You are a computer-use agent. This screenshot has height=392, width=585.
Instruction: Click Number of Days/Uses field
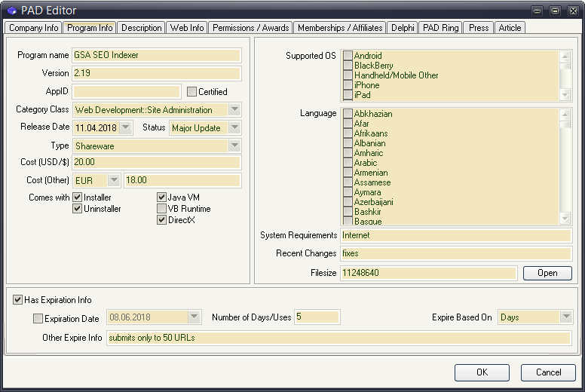click(317, 317)
